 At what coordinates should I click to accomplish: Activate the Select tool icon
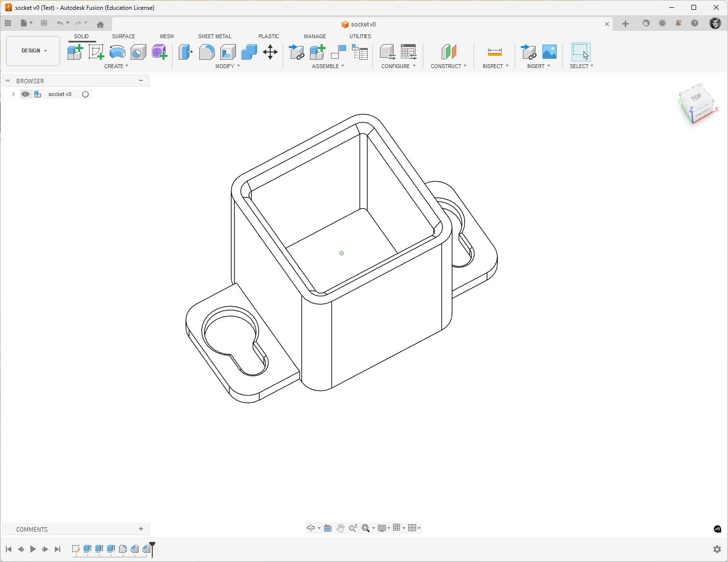581,52
